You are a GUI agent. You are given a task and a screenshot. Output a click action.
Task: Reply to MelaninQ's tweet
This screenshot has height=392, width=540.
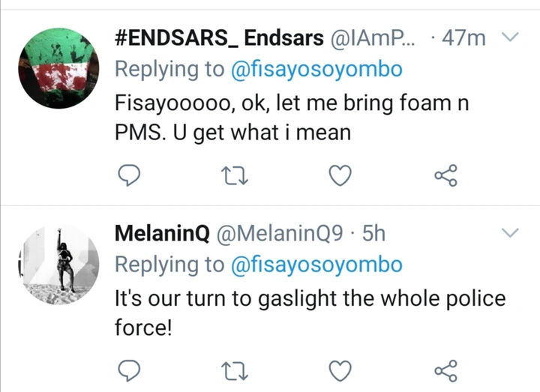(x=131, y=370)
